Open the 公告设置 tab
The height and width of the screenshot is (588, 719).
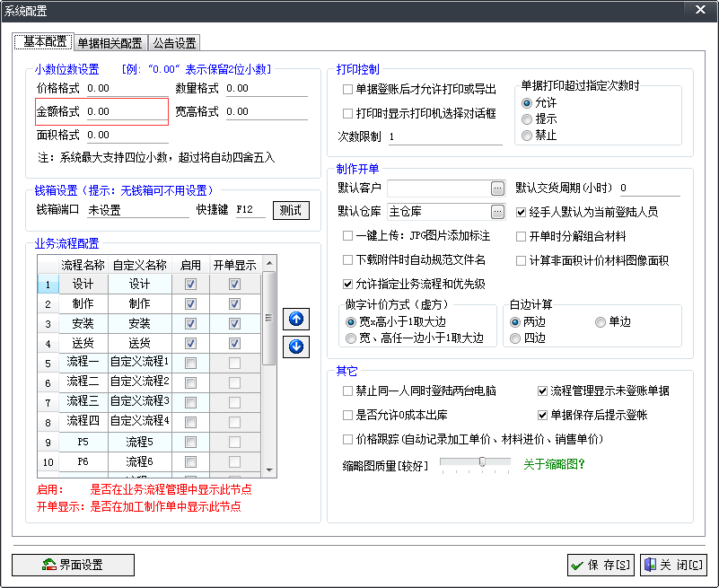pos(174,43)
